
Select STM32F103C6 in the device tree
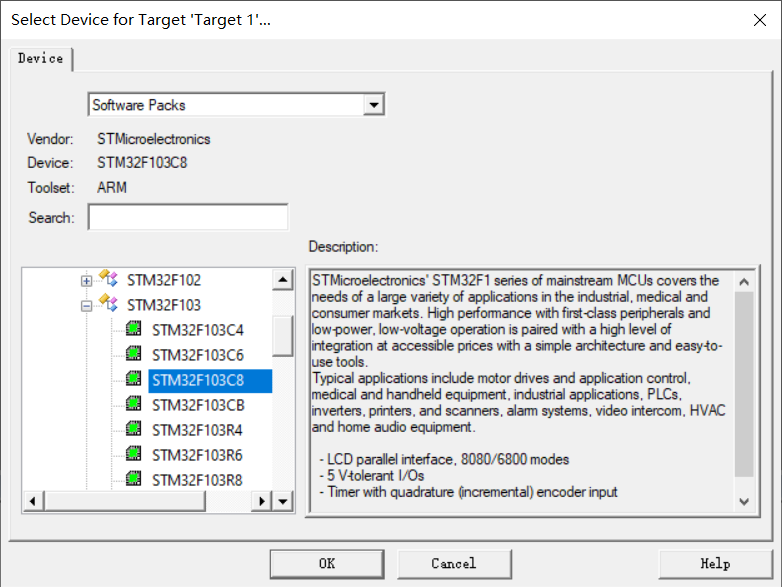[198, 355]
